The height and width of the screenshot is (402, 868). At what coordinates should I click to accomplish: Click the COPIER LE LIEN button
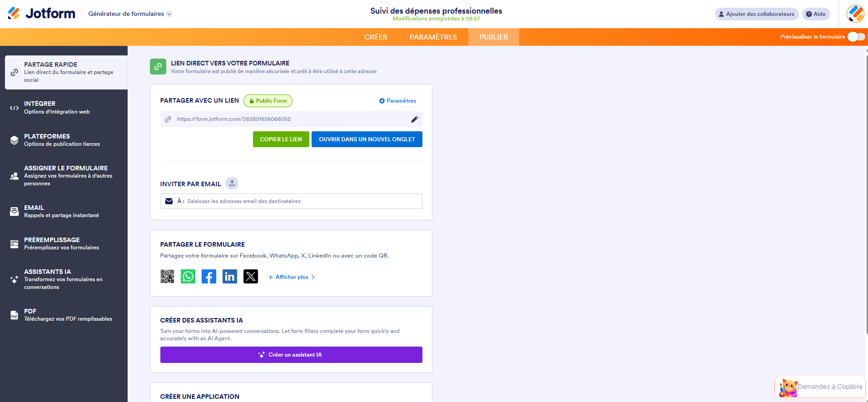[281, 139]
